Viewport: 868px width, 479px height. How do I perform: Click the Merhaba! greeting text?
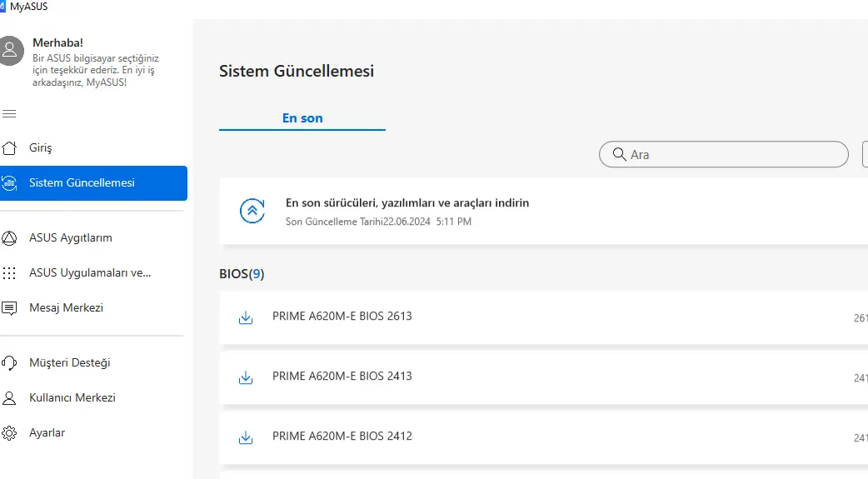(x=58, y=42)
